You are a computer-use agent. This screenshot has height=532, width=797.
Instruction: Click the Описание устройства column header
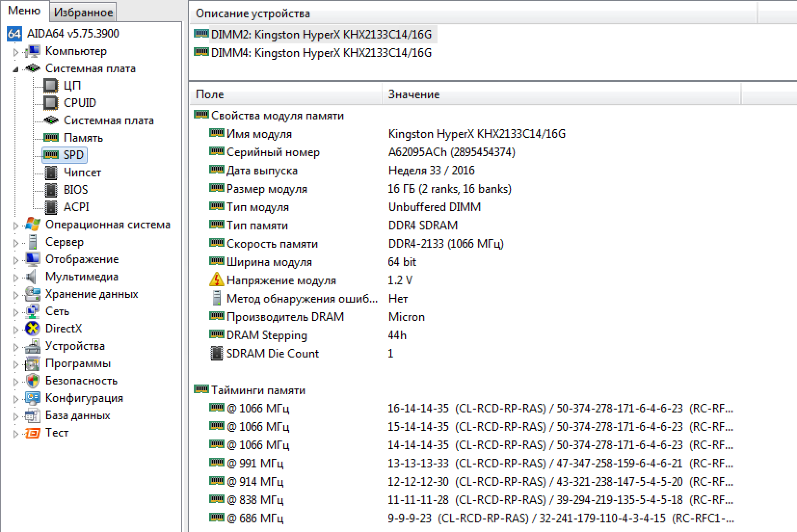click(x=473, y=13)
